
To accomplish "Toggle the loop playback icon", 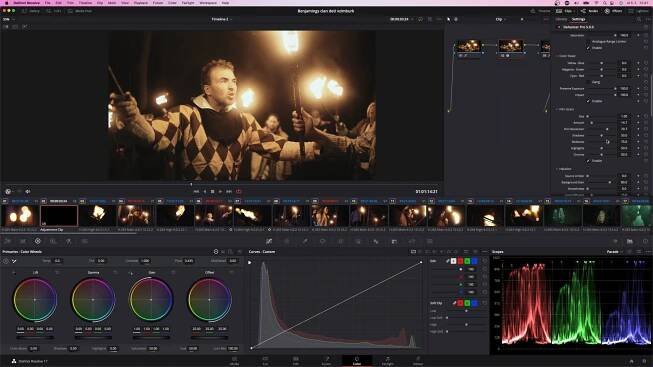I will (239, 192).
